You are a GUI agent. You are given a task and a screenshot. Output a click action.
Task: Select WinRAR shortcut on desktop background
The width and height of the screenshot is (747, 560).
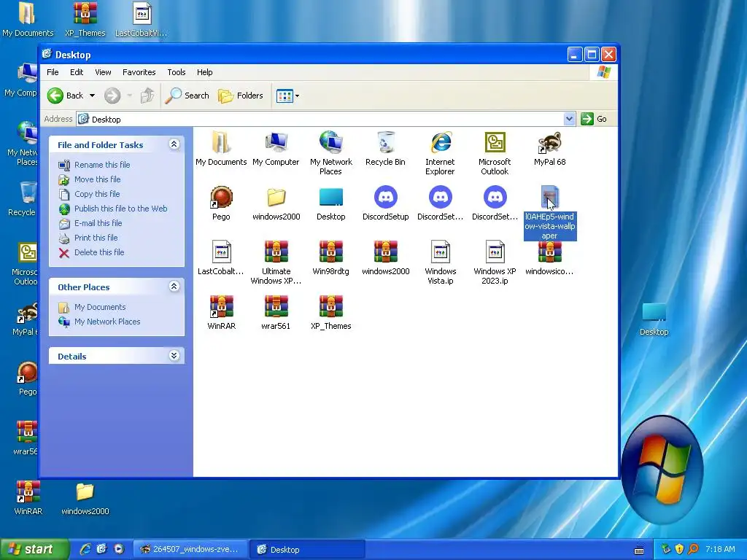[x=28, y=492]
